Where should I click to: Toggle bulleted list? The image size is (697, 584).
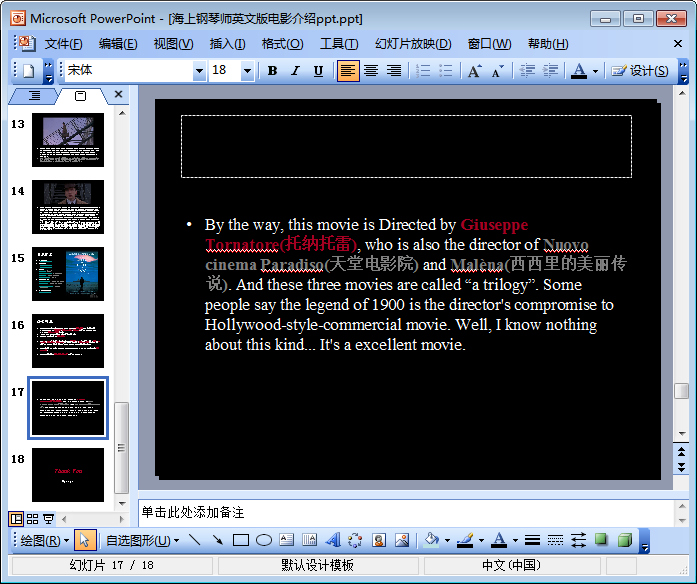[445, 71]
